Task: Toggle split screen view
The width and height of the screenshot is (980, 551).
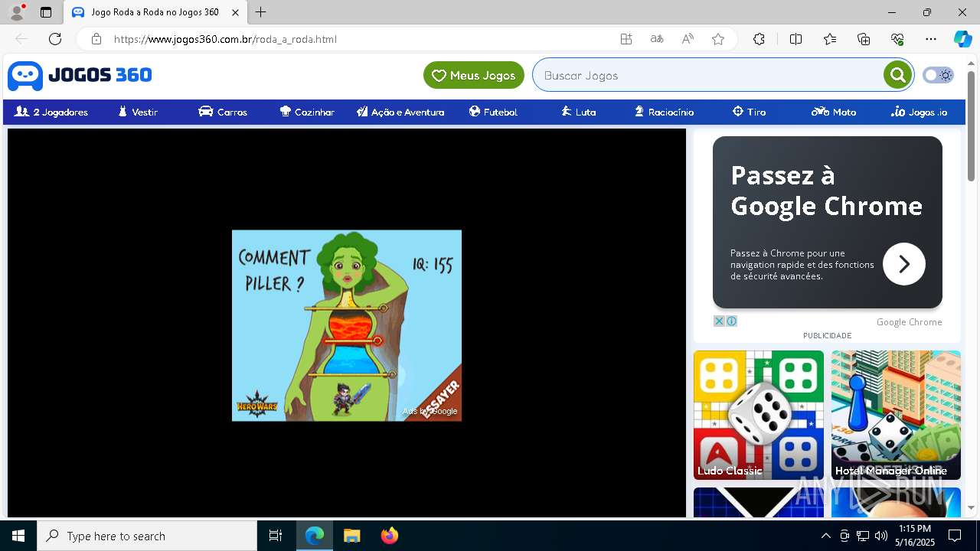Action: pos(795,39)
